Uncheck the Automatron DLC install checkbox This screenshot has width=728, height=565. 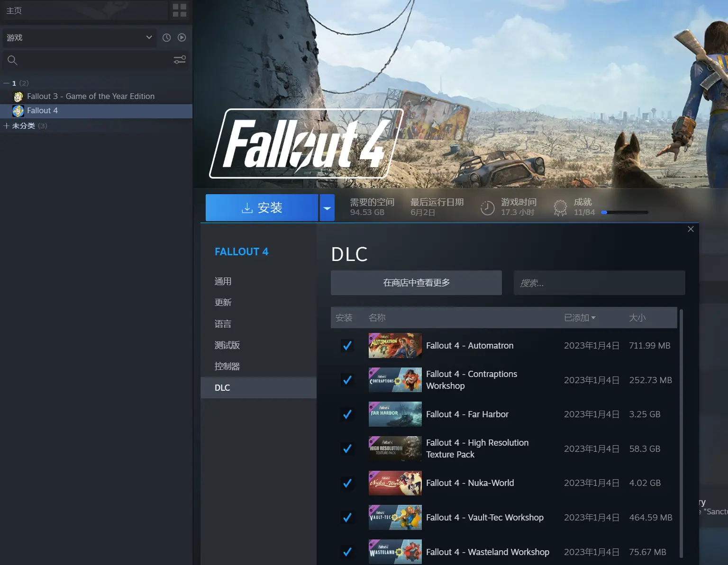coord(347,346)
